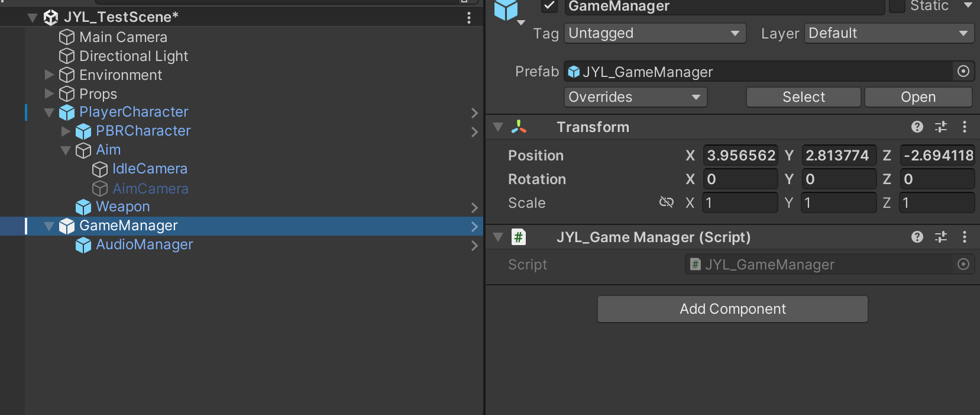Open Transform component kebab menu
Viewport: 980px width, 415px height.
(x=965, y=127)
